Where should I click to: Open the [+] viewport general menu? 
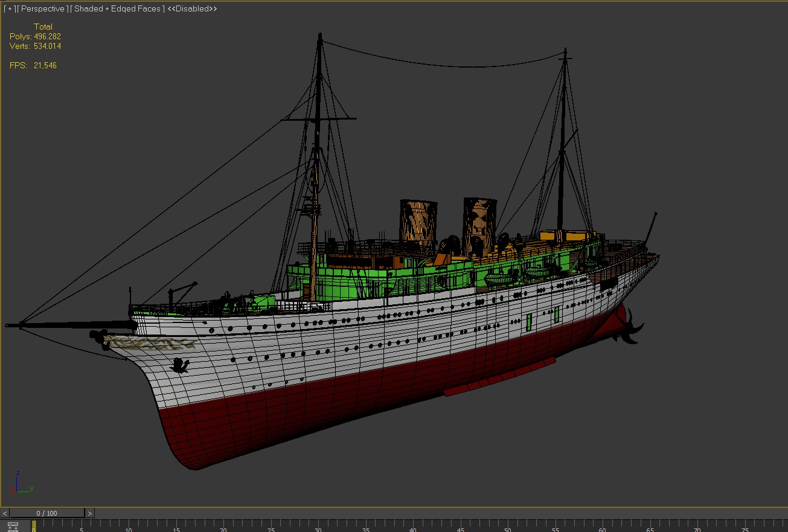click(x=9, y=9)
